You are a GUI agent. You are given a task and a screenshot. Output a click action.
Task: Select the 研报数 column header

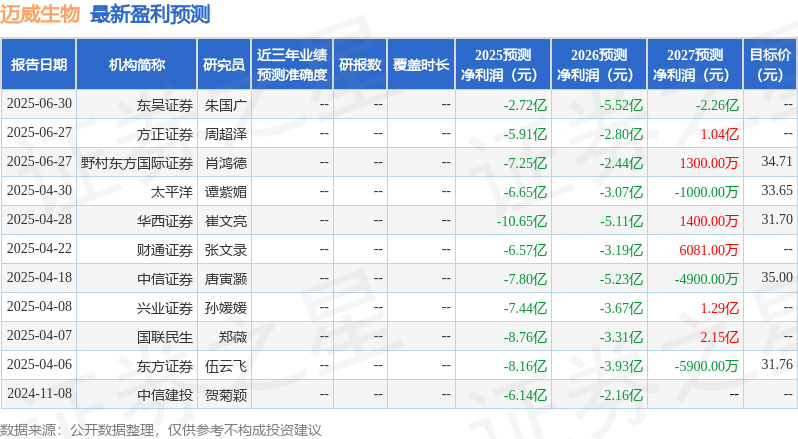pyautogui.click(x=360, y=65)
